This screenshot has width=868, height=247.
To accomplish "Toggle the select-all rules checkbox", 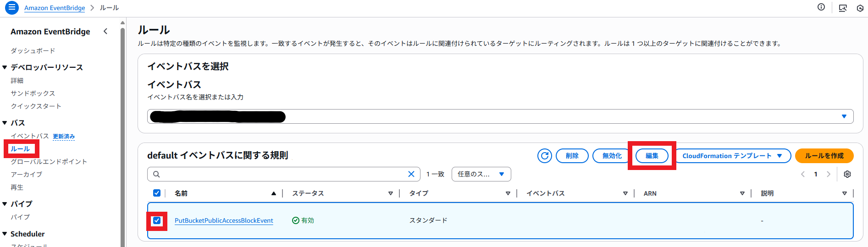I will (x=157, y=193).
